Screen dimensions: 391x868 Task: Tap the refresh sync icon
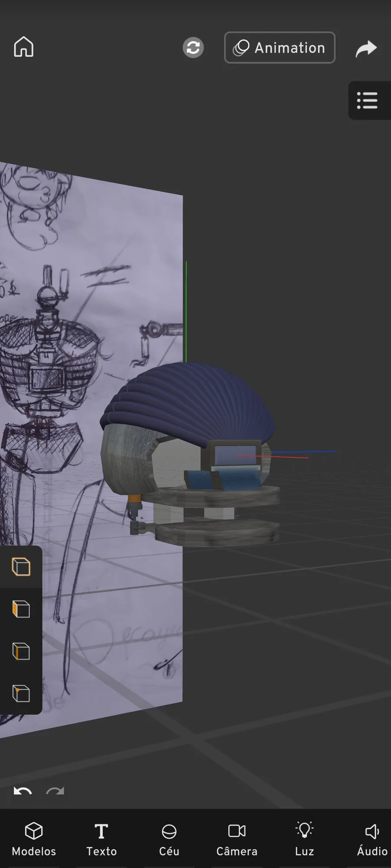click(193, 48)
